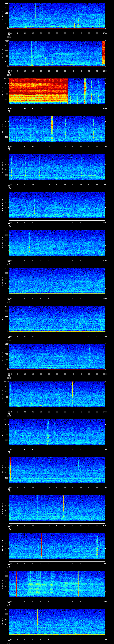Click the red burst at the right edge of 13:17 panel
114x644 pixels.
(103, 53)
